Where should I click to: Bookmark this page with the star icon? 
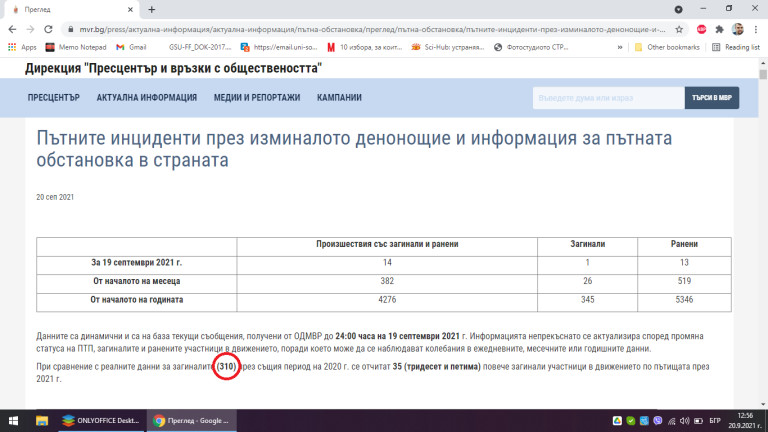tap(680, 29)
